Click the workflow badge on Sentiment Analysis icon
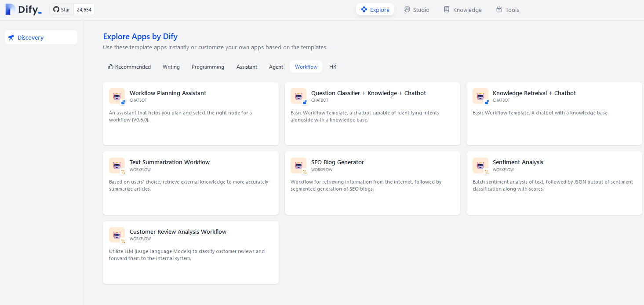 487,172
